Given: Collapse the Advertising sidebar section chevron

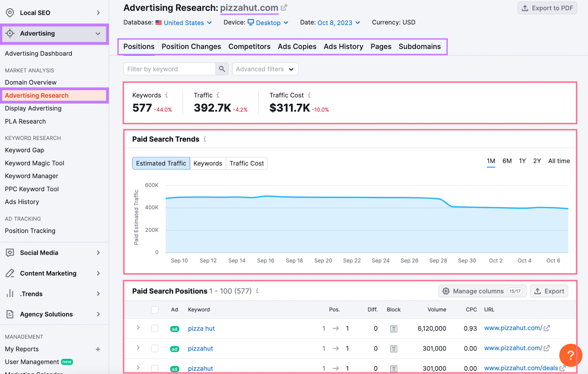Looking at the screenshot, I should pos(98,33).
